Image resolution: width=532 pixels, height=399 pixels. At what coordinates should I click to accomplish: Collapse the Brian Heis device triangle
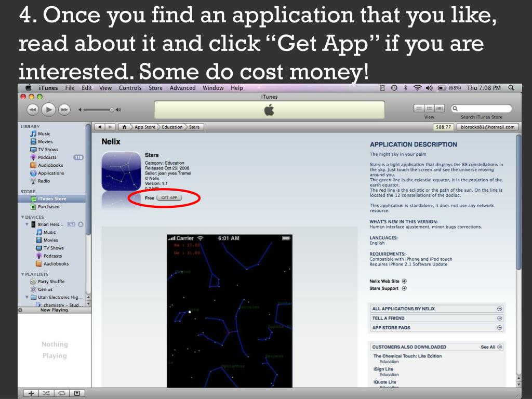coord(27,224)
